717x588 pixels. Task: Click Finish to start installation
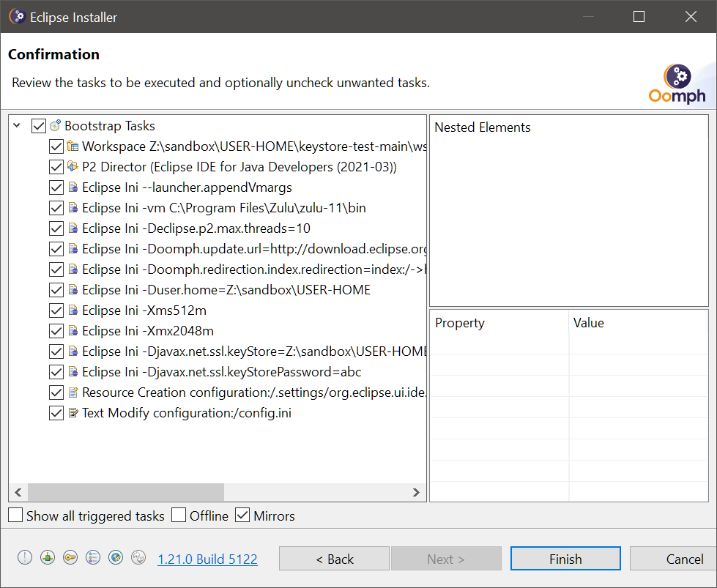[565, 558]
